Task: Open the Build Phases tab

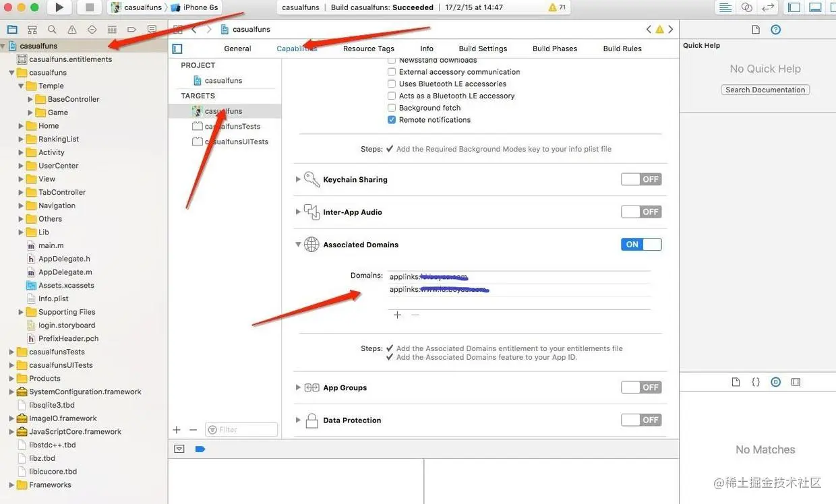Action: (555, 49)
